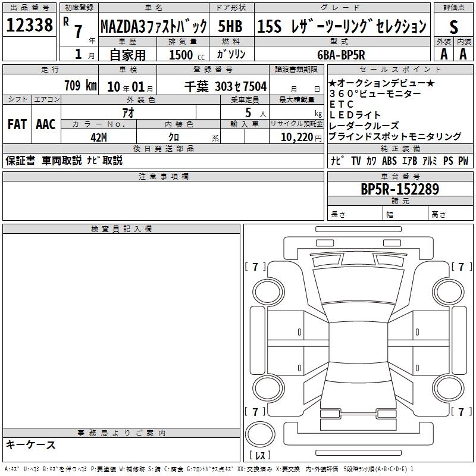Click inside the empty 検査員記入欄 inspector notes box
This screenshot has height=476, width=476.
pos(121,327)
